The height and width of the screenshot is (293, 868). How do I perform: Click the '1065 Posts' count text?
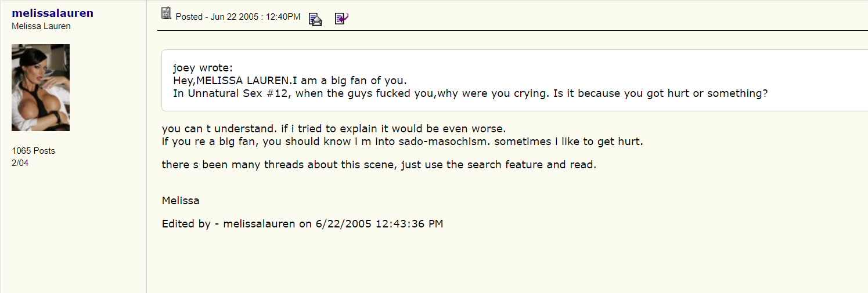(x=34, y=151)
